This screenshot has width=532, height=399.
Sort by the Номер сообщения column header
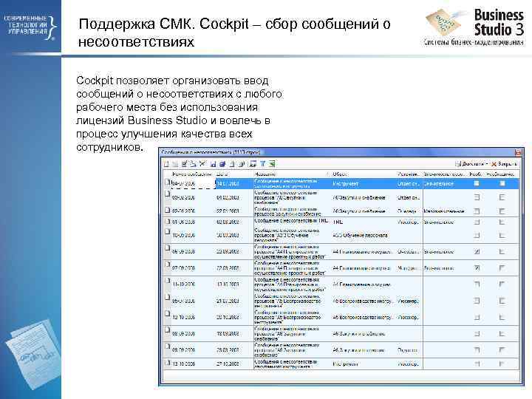pos(191,174)
